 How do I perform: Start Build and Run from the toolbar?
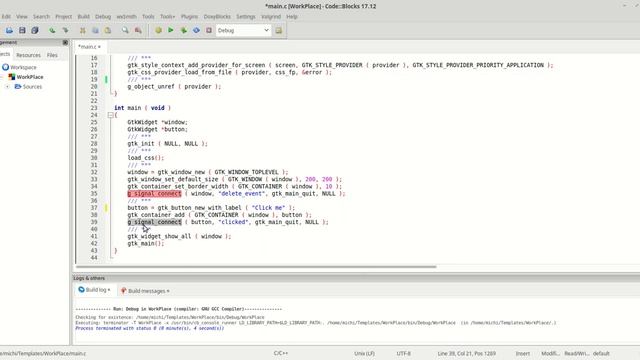click(184, 30)
